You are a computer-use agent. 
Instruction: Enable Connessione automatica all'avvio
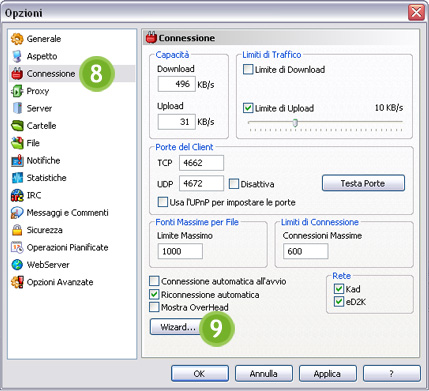click(154, 281)
